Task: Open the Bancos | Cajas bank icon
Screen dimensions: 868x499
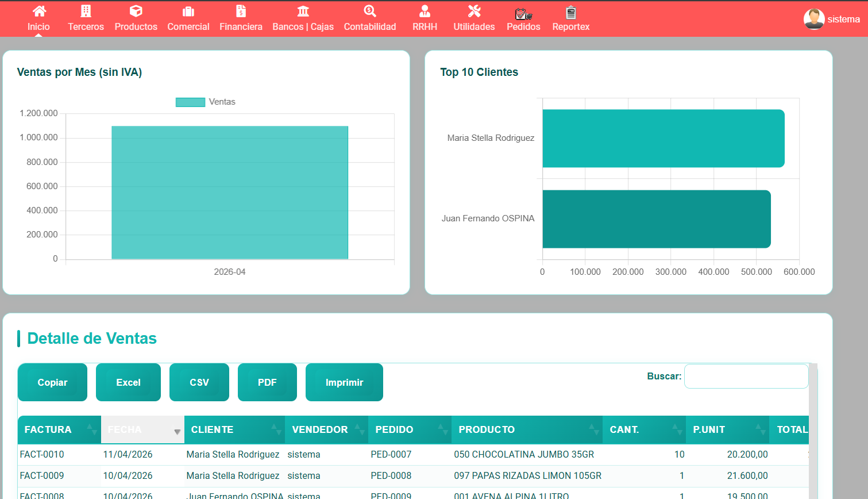Action: click(303, 11)
